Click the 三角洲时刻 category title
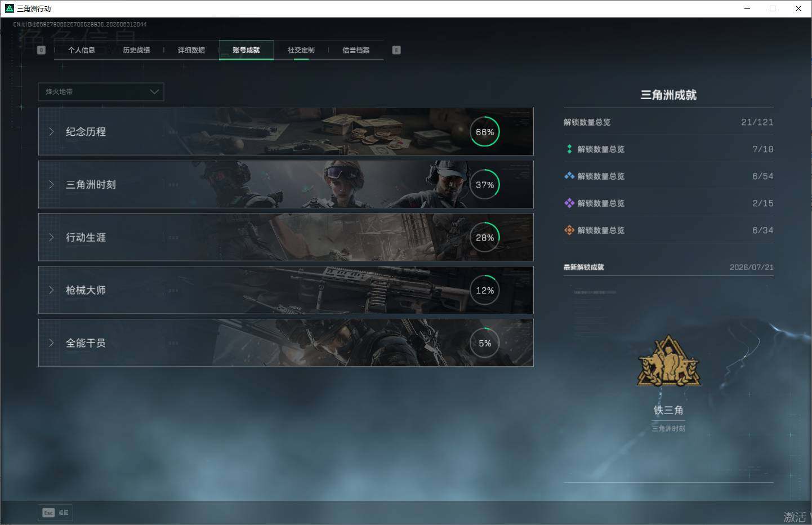This screenshot has width=812, height=525. tap(91, 185)
